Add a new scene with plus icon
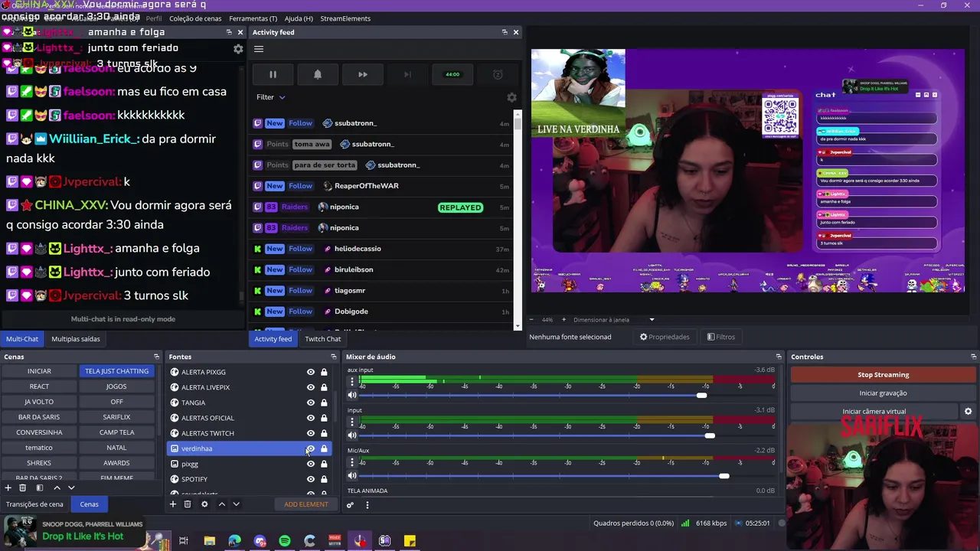Image resolution: width=980 pixels, height=551 pixels. tap(8, 487)
